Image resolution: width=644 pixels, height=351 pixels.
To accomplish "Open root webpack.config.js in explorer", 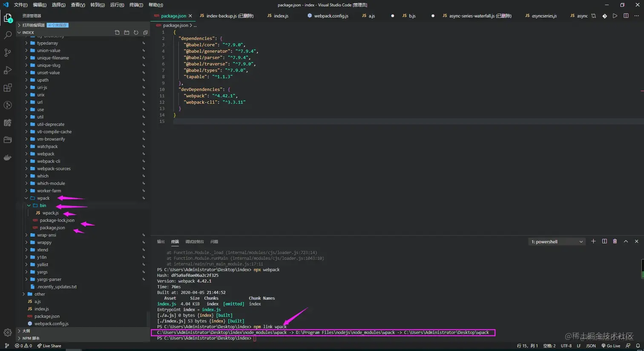I will pyautogui.click(x=51, y=324).
